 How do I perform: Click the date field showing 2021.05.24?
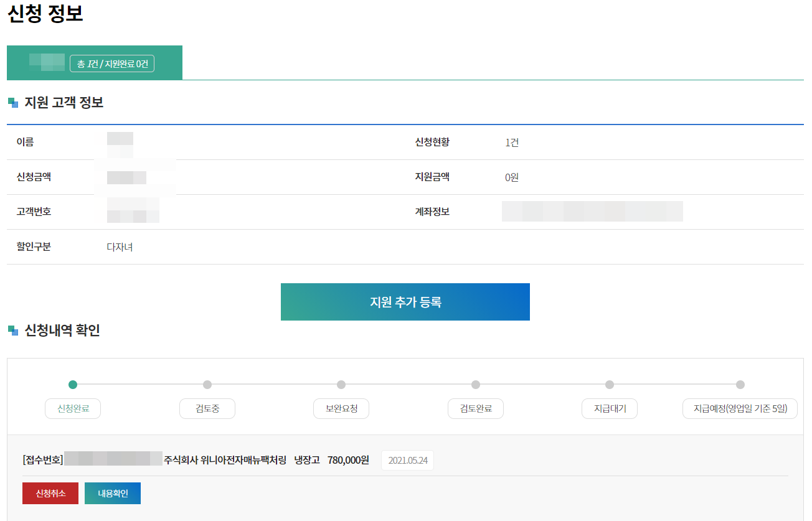(x=407, y=459)
